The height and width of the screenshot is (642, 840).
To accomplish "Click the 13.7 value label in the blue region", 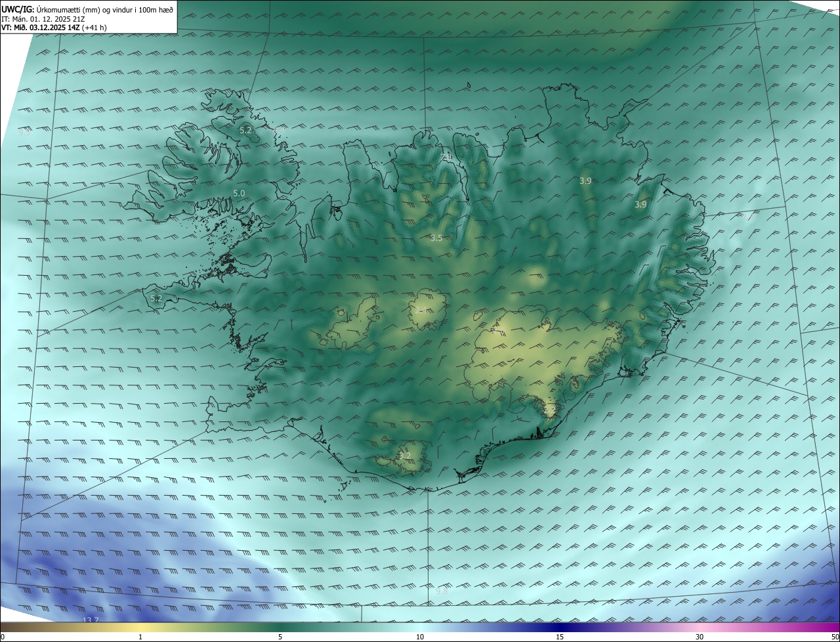I will coord(91,620).
